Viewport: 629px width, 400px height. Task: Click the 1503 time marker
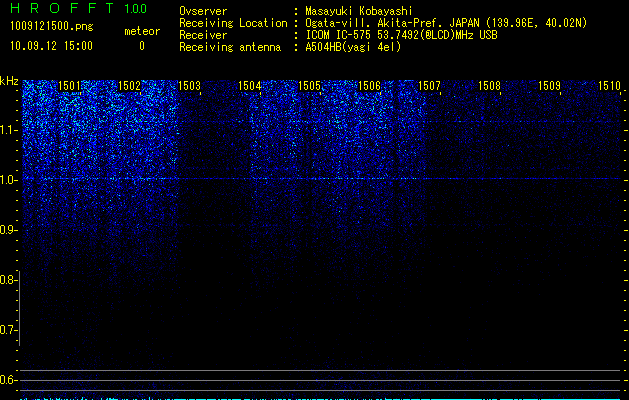click(x=189, y=85)
